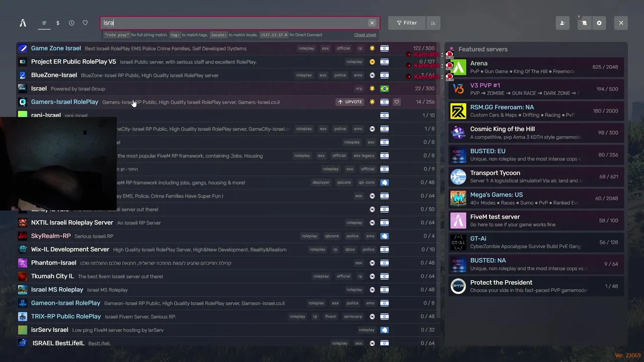Click the Israel MS Roleplay server icon
The height and width of the screenshot is (362, 644).
[x=23, y=290]
